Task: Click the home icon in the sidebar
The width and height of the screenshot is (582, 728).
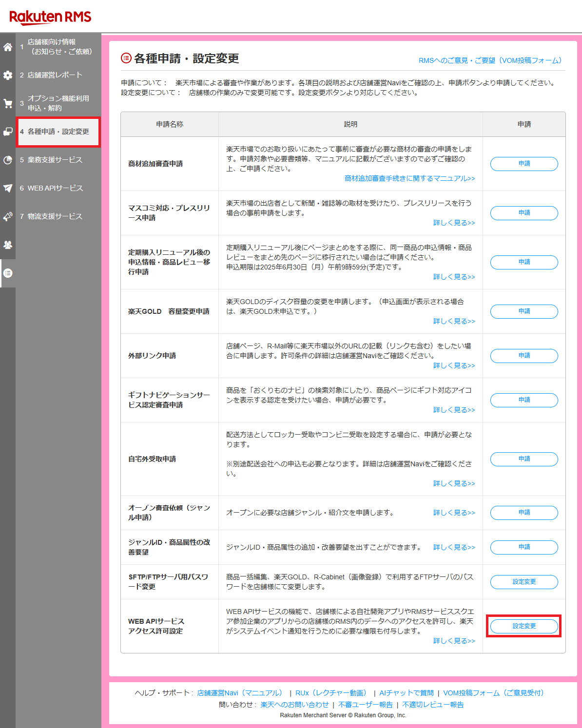Action: point(8,47)
